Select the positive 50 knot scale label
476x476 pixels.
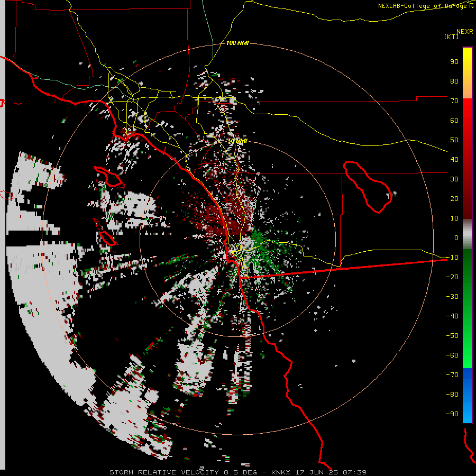[x=454, y=140]
